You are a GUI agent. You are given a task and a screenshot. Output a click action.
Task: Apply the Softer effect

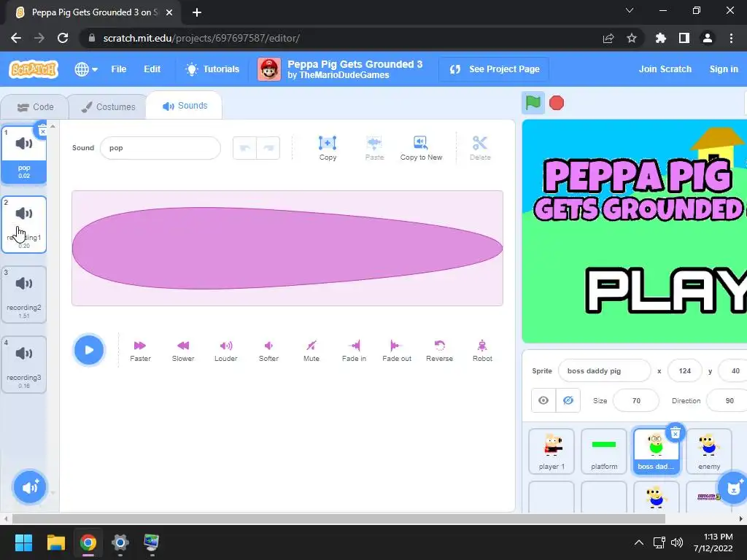(x=268, y=351)
